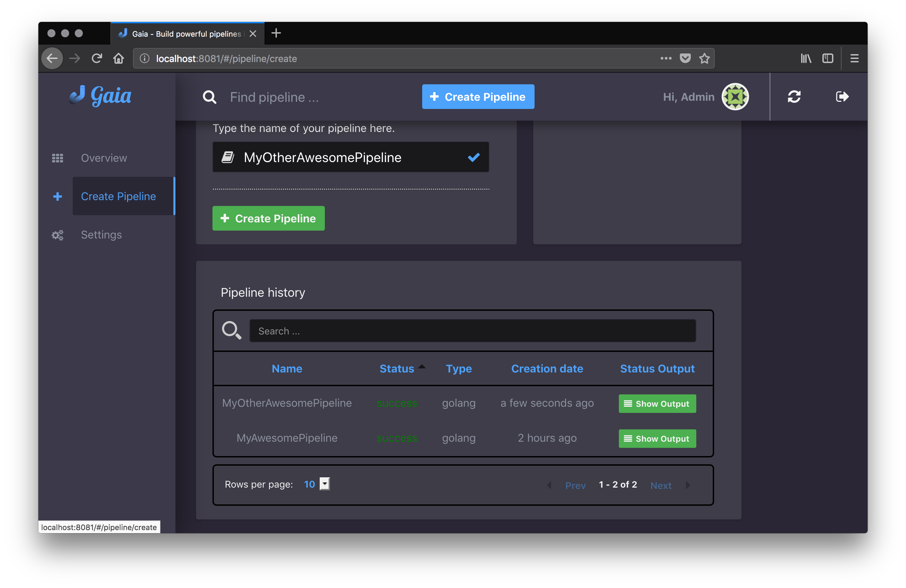Viewport: 906px width, 588px height.
Task: Click the blue checkmark in pipeline name field
Action: [474, 157]
